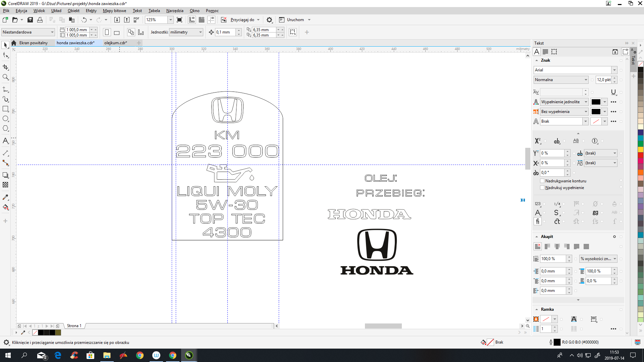Switch to olejkum.cdr tab
Viewport: 644px width, 362px height.
pyautogui.click(x=116, y=43)
